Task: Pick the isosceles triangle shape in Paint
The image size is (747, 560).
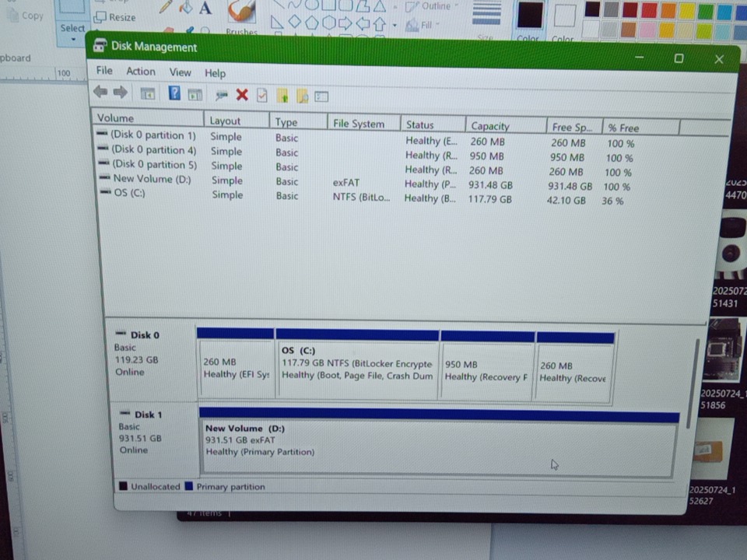Action: [380, 6]
